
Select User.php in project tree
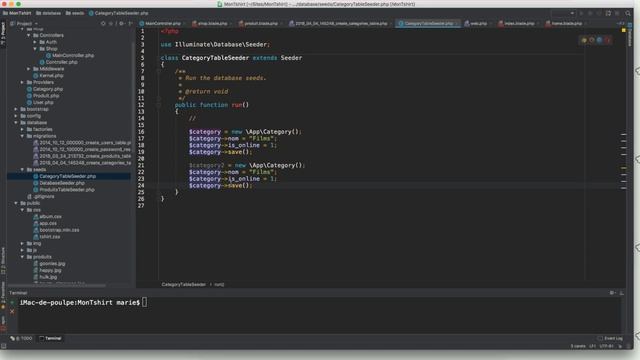click(40, 102)
